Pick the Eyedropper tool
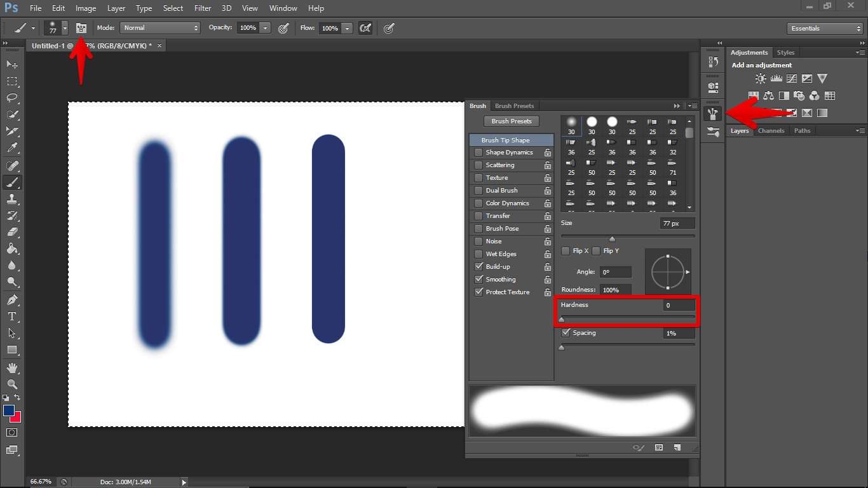 [12, 148]
